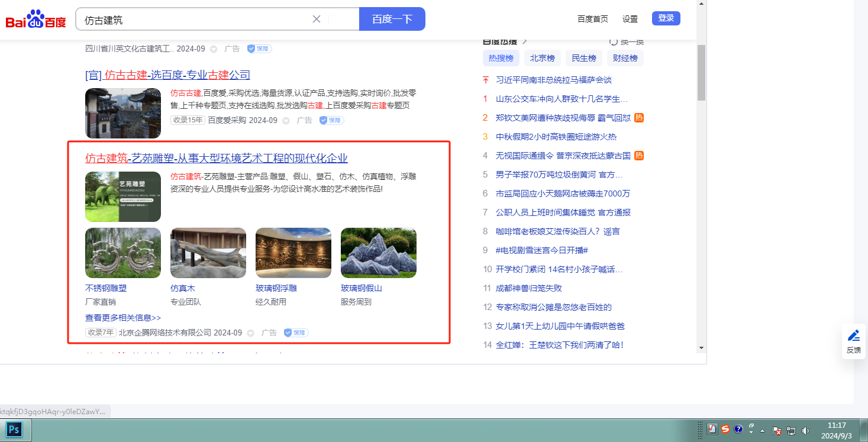Viewport: 868px width, 442px height.
Task: Click the Sogou input method tray icon
Action: tap(725, 430)
